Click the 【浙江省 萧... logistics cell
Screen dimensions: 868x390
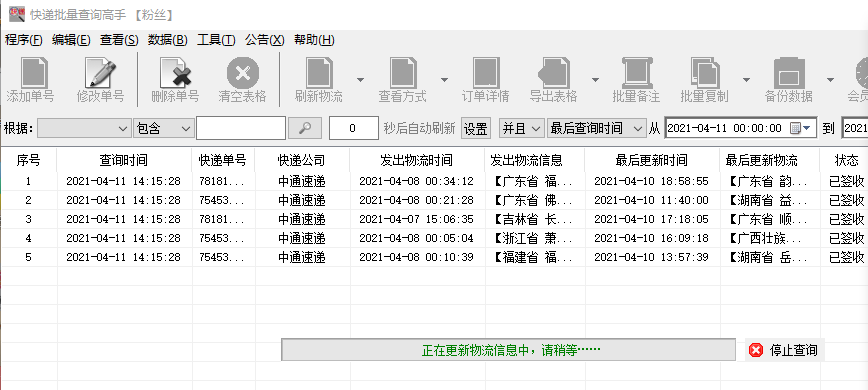click(535, 238)
